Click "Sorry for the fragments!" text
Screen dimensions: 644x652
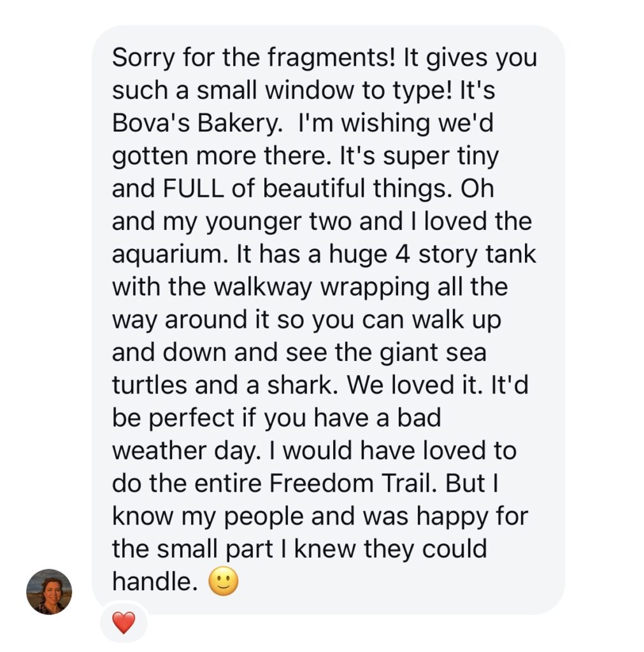pyautogui.click(x=255, y=59)
